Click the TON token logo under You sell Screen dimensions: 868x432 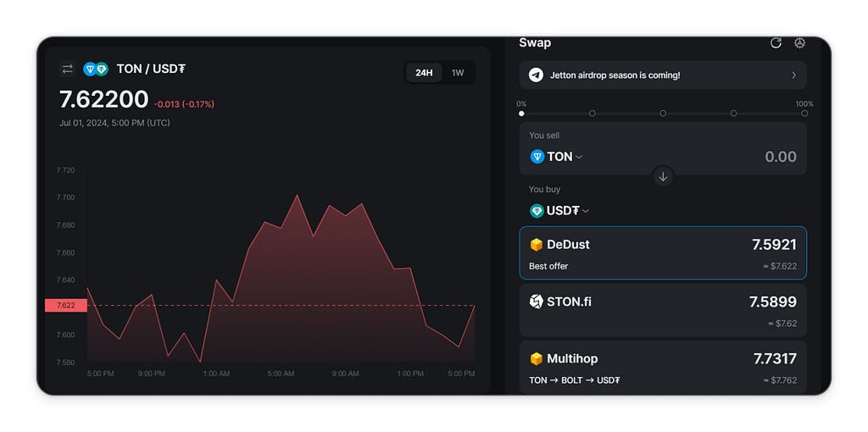pyautogui.click(x=537, y=157)
